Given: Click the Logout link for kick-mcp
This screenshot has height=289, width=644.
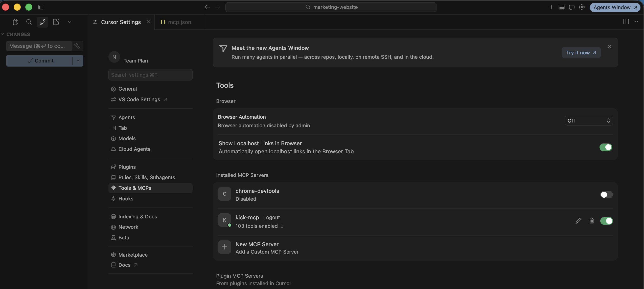Looking at the screenshot, I should (x=271, y=217).
